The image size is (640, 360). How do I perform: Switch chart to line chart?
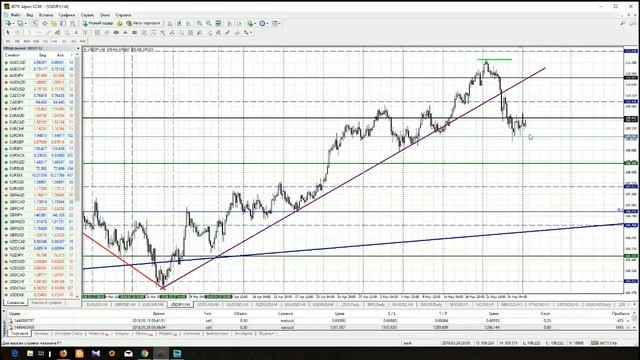point(189,23)
